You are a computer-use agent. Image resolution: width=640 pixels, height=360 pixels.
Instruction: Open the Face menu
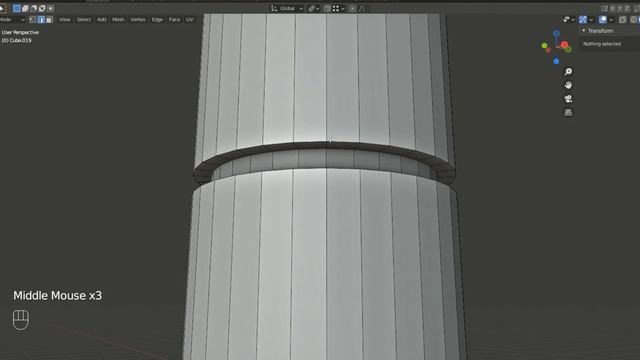pyautogui.click(x=174, y=20)
